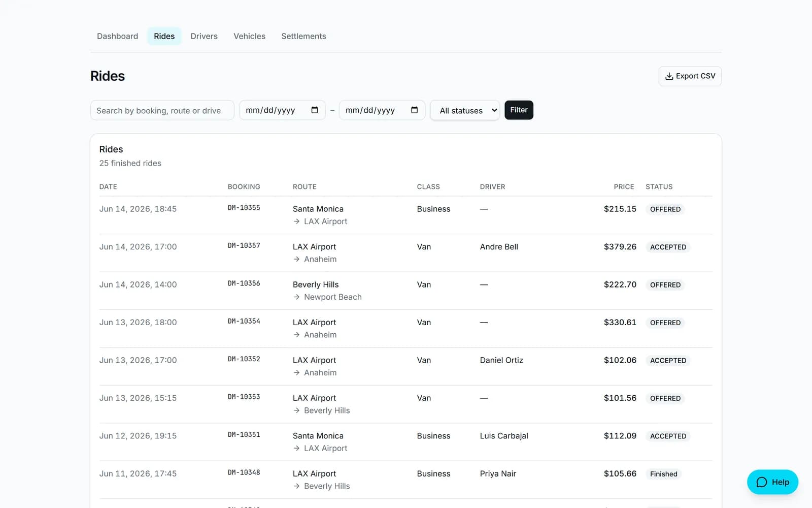Click the price $330.61
This screenshot has height=508, width=812.
(x=620, y=322)
